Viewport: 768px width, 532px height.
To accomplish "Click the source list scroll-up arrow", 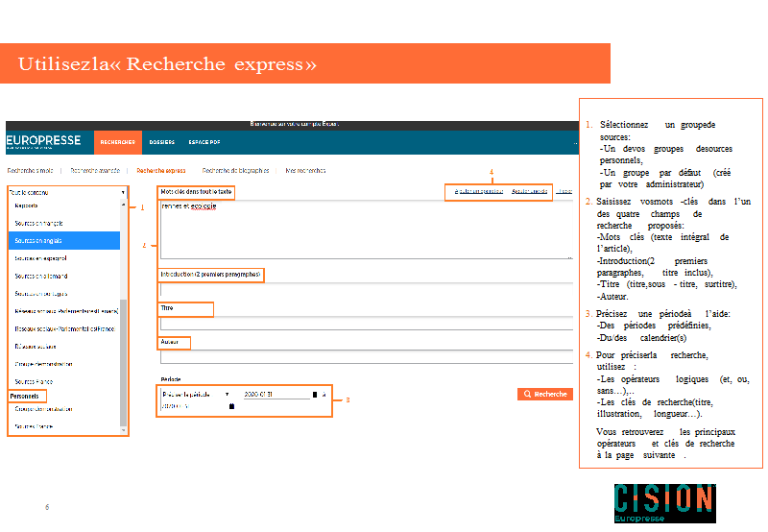I will [123, 205].
